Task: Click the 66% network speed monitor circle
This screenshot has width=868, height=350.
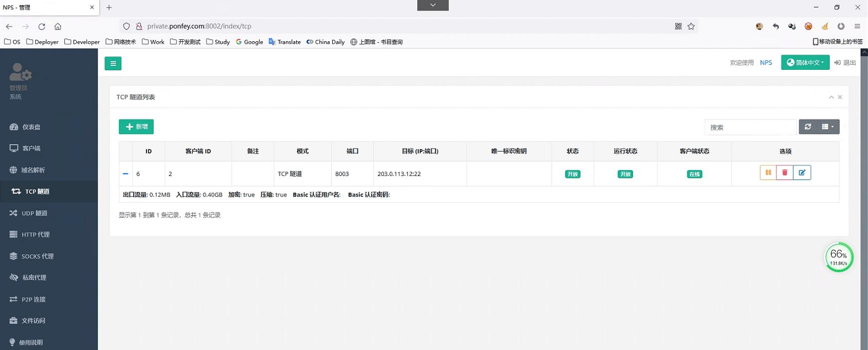Action: click(839, 257)
